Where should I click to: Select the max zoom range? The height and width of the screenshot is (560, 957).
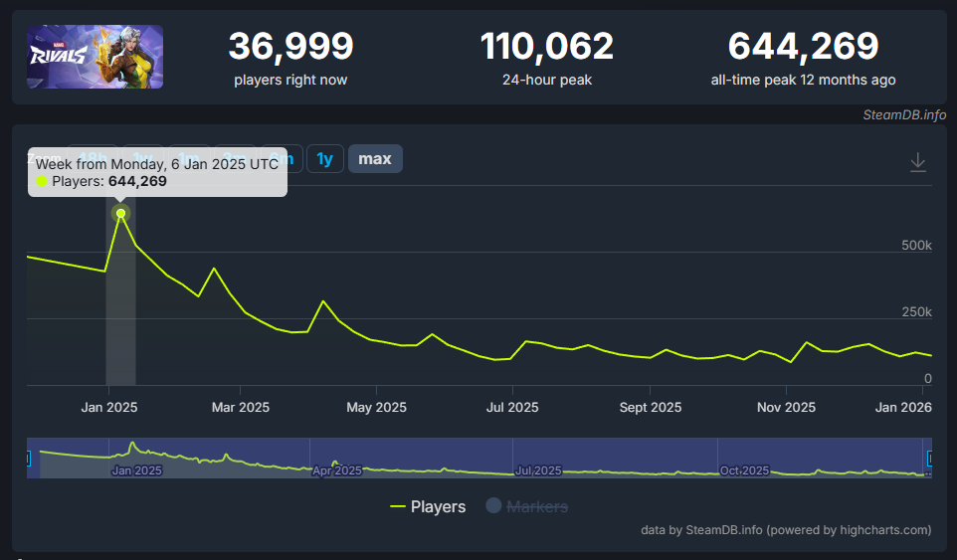click(375, 159)
